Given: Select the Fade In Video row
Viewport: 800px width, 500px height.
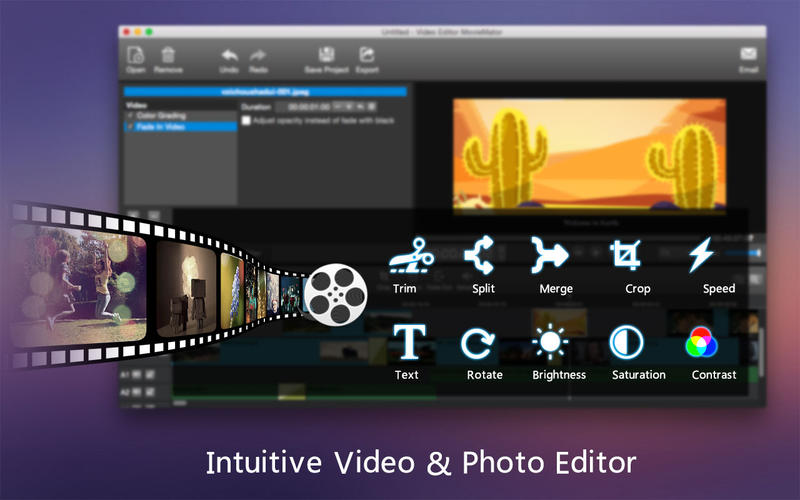Looking at the screenshot, I should [181, 127].
